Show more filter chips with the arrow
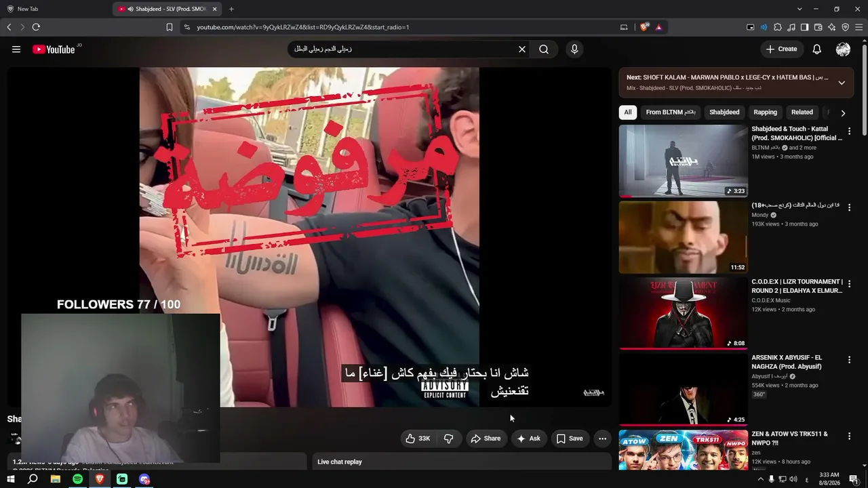Screen dimensions: 868x488 [x=843, y=113]
